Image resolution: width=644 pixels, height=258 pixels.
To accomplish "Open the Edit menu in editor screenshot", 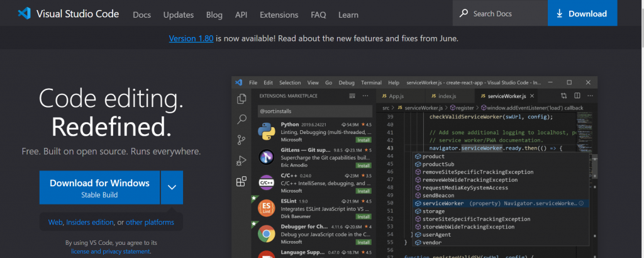I will 268,82.
